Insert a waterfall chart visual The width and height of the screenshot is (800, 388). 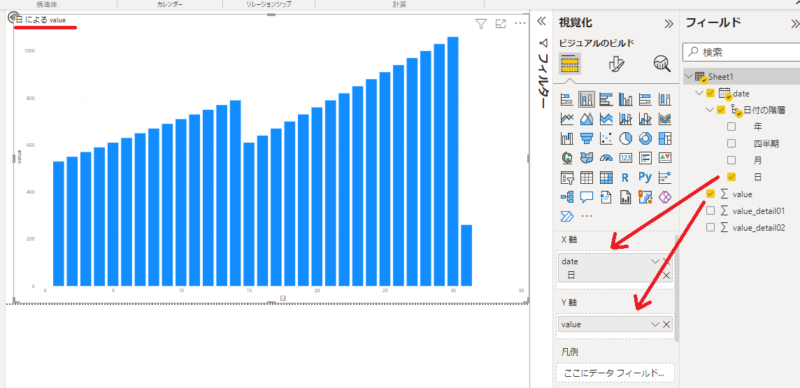566,138
